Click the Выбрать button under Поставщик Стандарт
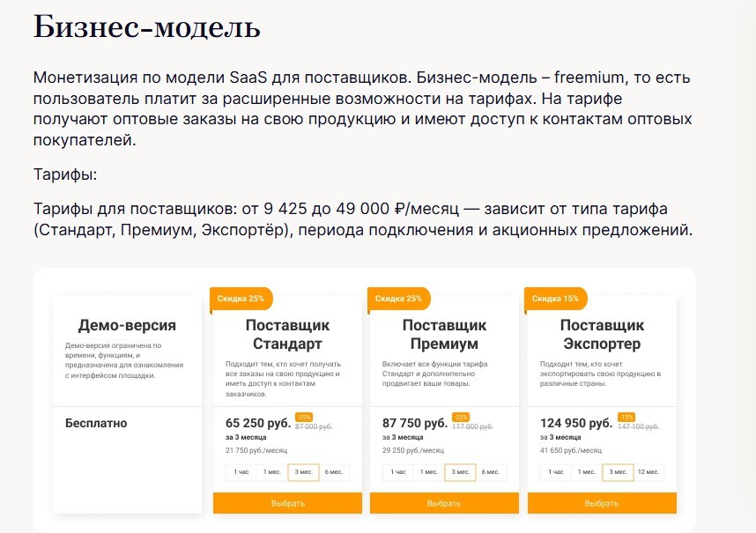The width and height of the screenshot is (756, 533). tap(287, 503)
